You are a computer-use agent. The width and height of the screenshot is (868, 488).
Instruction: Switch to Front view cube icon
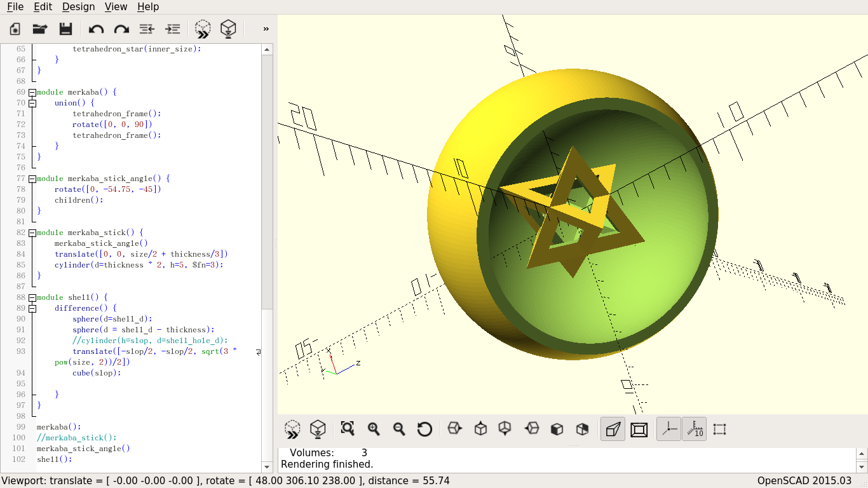click(557, 429)
